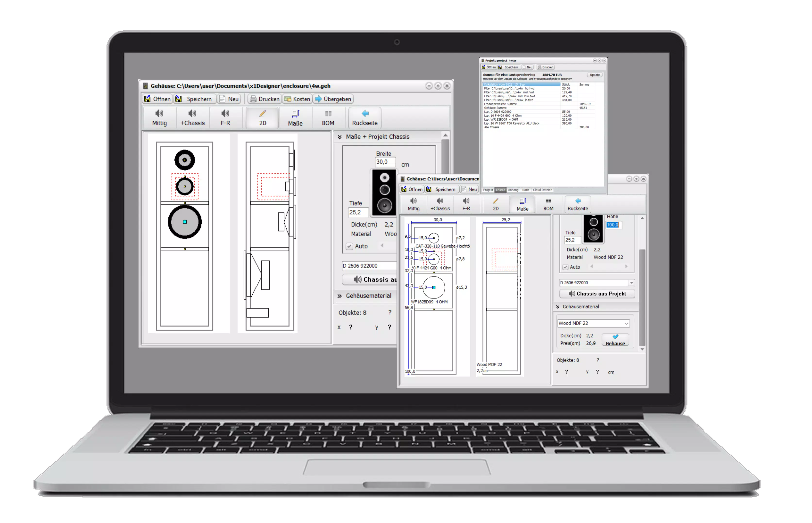Image resolution: width=812 pixels, height=523 pixels.
Task: Toggle the Auto checkbox in the 4w.geh window
Action: 349,246
